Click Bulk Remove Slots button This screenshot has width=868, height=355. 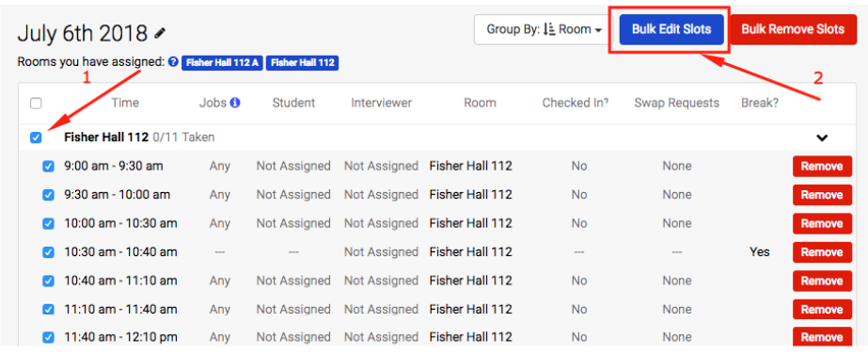point(794,29)
